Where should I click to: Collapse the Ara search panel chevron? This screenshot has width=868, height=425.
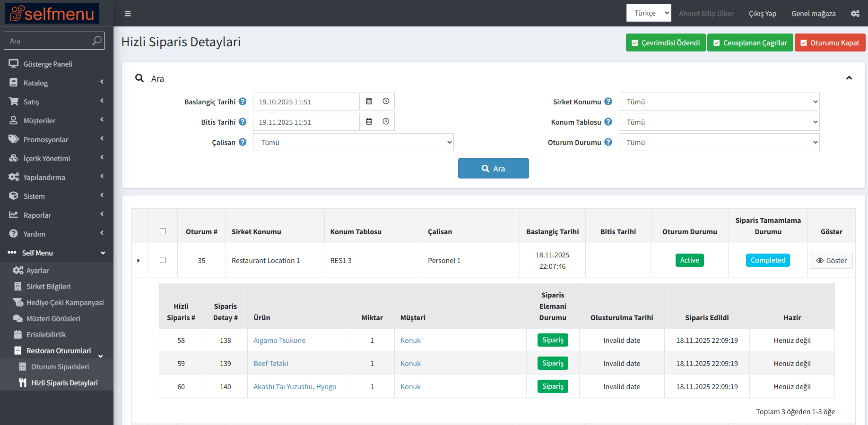point(849,78)
